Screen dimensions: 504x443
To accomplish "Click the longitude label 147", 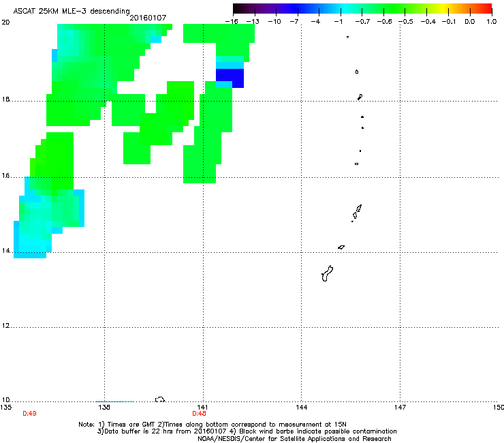I will 400,408.
